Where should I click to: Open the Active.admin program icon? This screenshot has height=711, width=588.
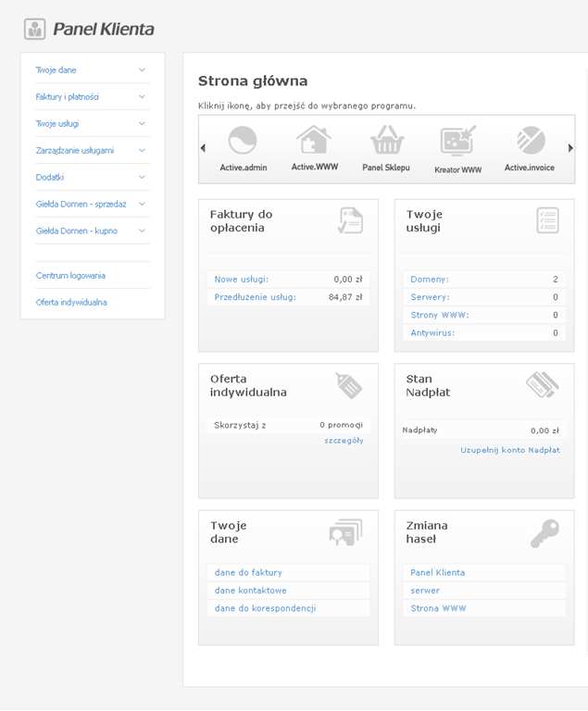(x=243, y=142)
